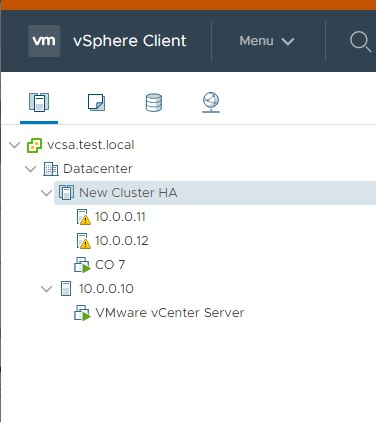Collapse the vcsa.test.local tree node
Viewport: 376px width, 422px height.
click(x=14, y=145)
